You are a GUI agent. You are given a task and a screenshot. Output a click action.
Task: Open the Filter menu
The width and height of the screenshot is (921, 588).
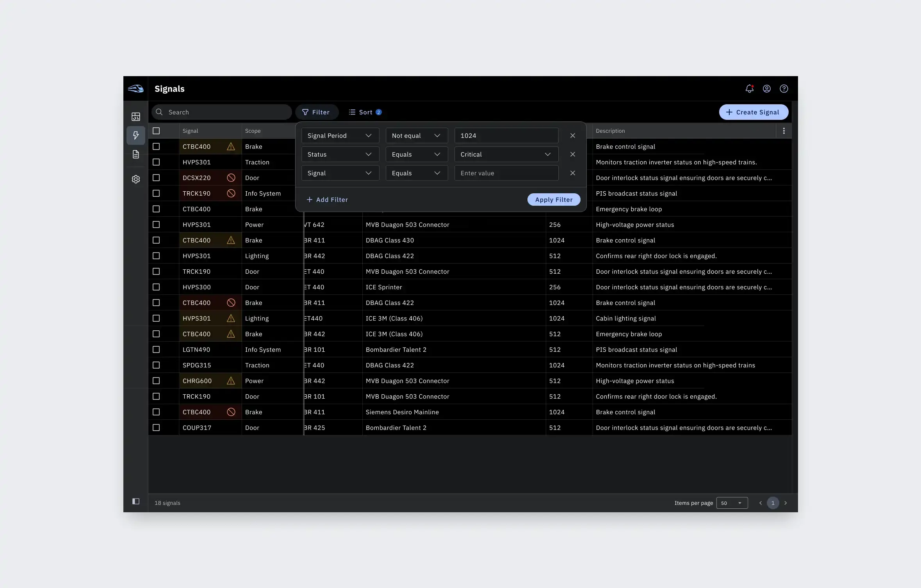(x=316, y=112)
